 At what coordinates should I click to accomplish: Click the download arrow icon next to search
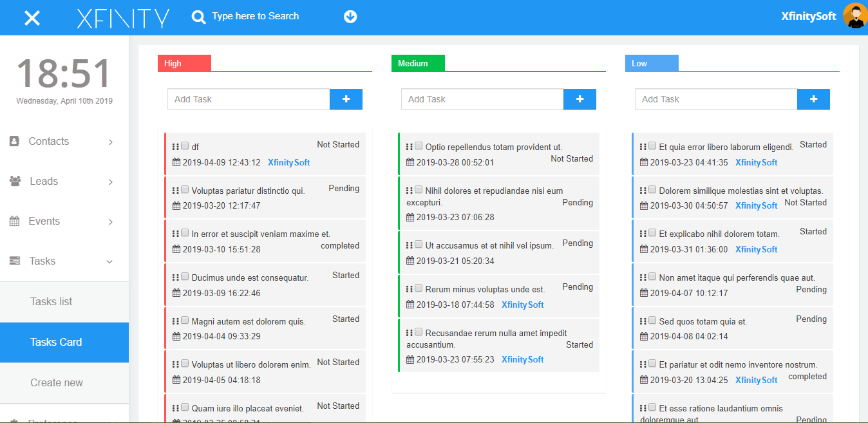click(350, 16)
